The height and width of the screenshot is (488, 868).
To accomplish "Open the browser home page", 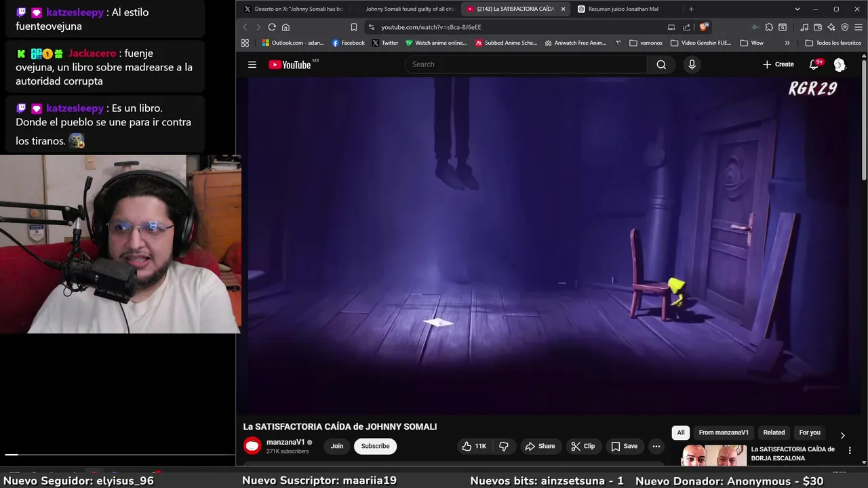I will pyautogui.click(x=285, y=27).
